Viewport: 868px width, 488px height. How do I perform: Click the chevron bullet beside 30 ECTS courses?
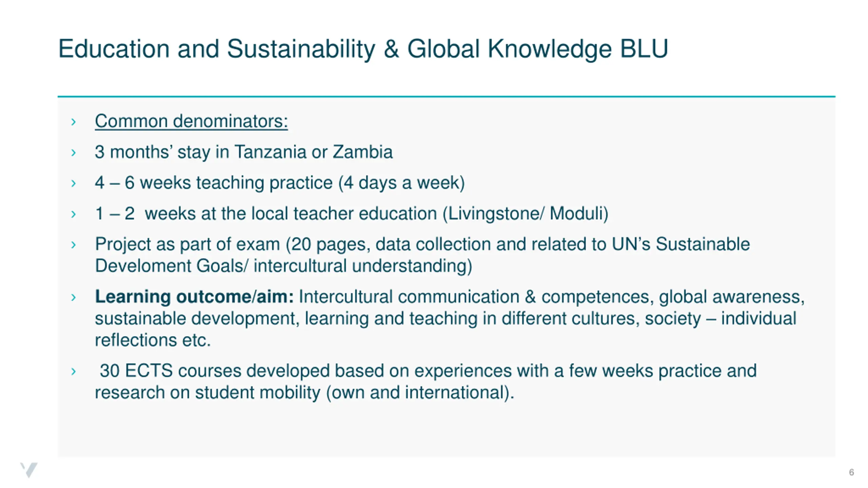click(x=74, y=371)
